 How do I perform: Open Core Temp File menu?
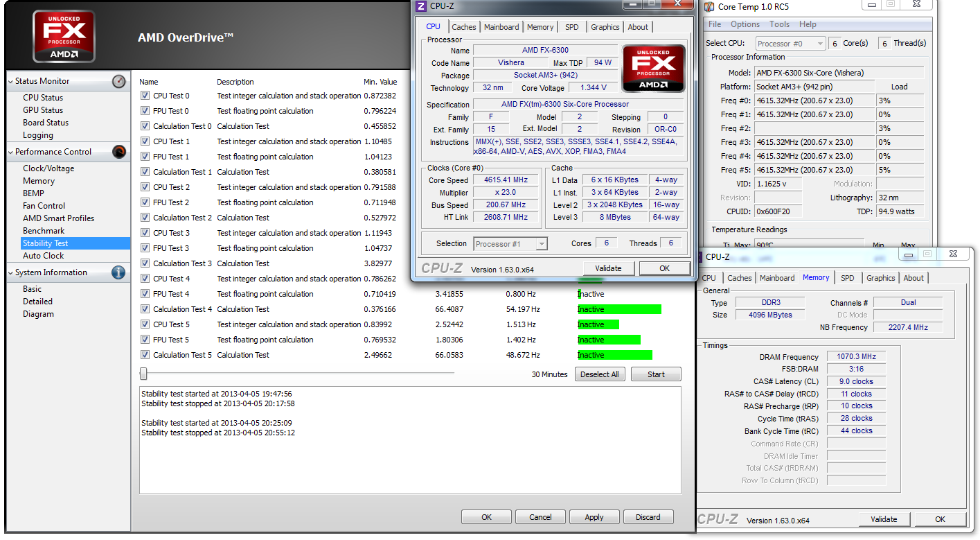(715, 24)
